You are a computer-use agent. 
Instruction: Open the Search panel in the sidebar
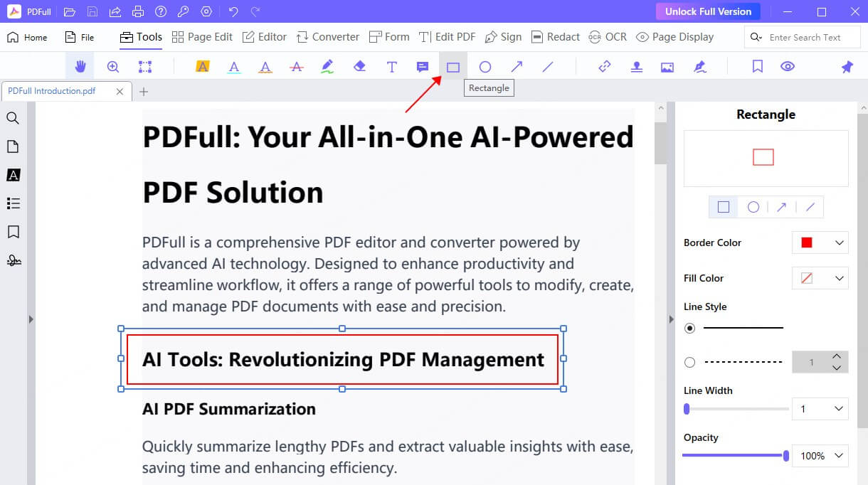[14, 118]
